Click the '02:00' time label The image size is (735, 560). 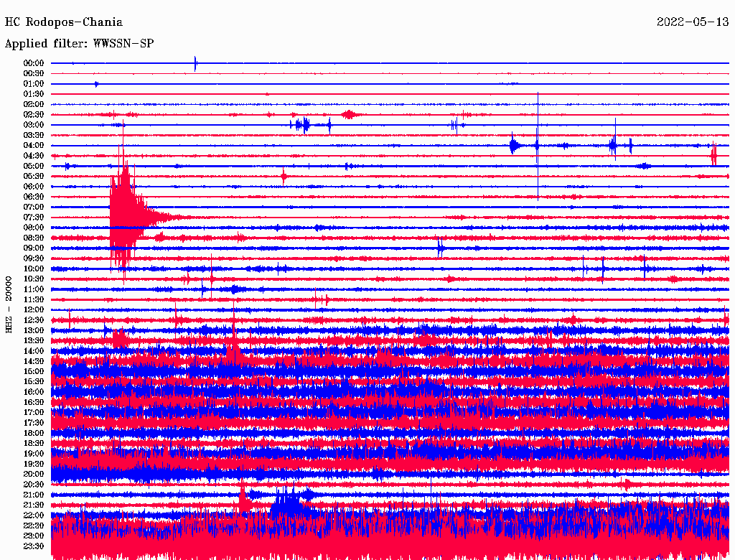pos(34,104)
